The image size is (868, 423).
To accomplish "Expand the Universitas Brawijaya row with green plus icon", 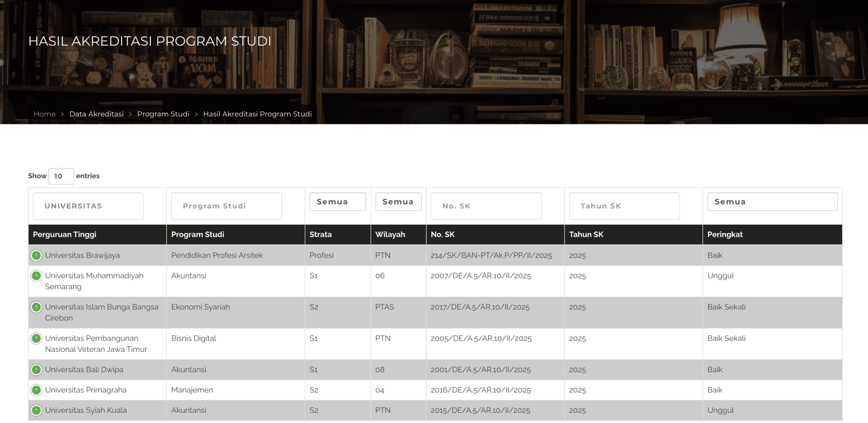I will coord(36,255).
